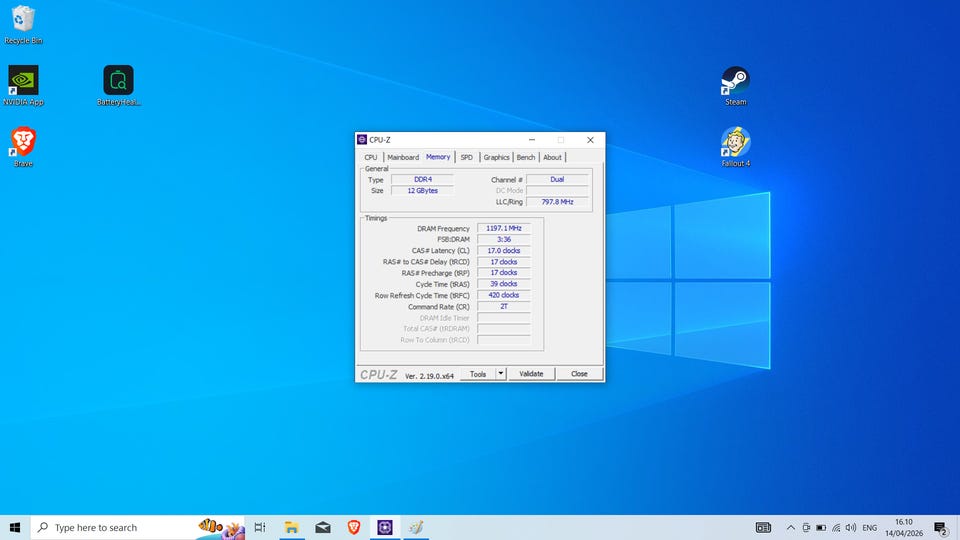The height and width of the screenshot is (540, 960).
Task: Show hidden system tray icons
Action: (791, 527)
